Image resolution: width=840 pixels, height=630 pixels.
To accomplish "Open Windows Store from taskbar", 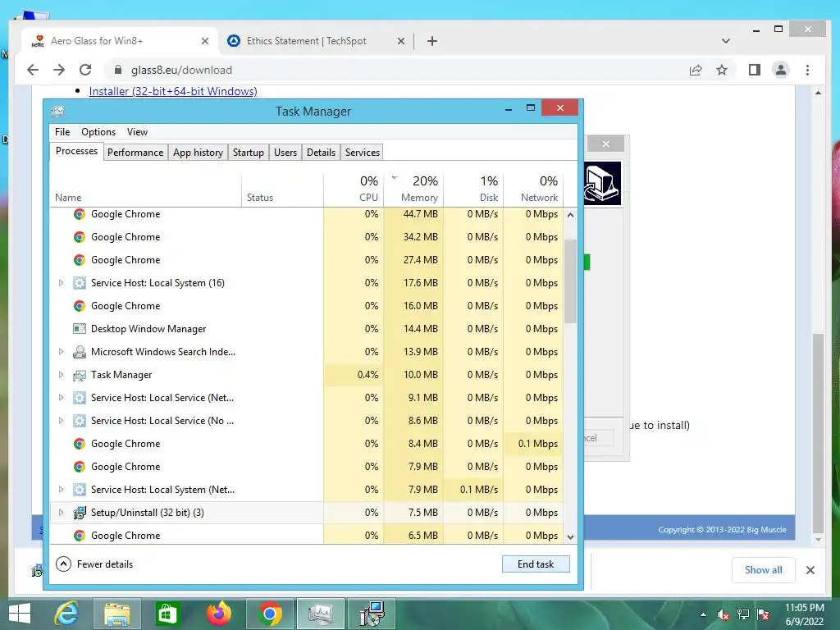I will (167, 614).
